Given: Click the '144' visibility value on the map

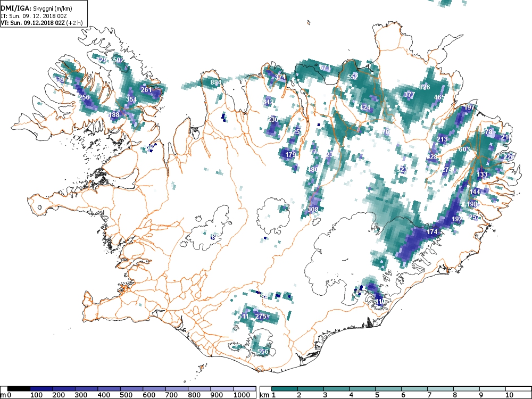Looking at the screenshot, I should click(475, 192).
